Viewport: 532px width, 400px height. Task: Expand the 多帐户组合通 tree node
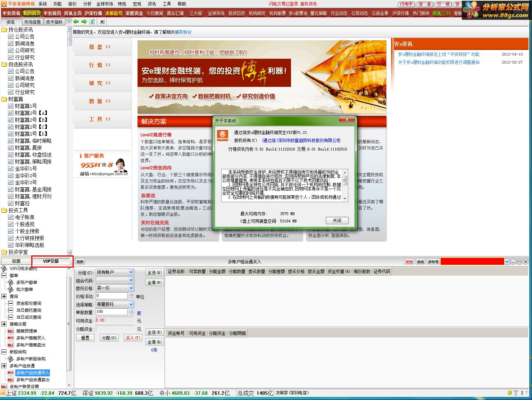(4, 366)
